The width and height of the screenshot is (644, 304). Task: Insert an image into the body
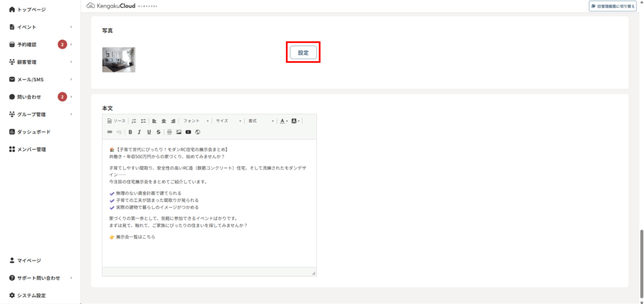pyautogui.click(x=179, y=132)
